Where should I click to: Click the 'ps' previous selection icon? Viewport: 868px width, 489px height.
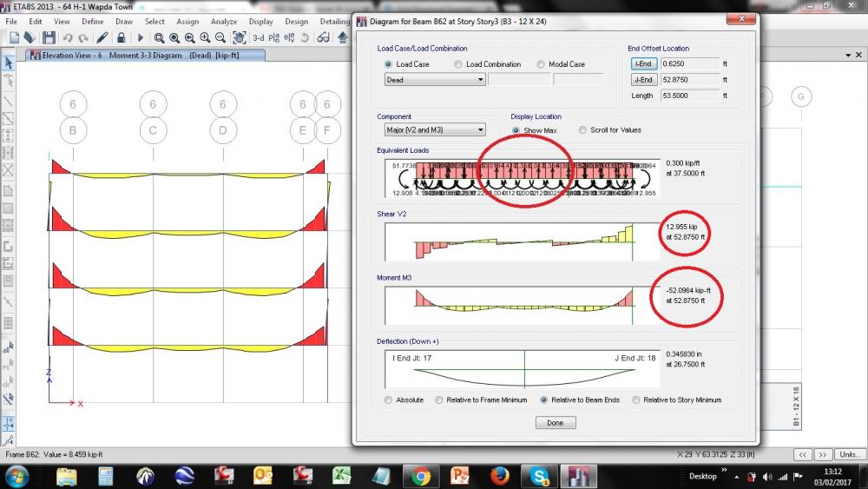(x=9, y=365)
